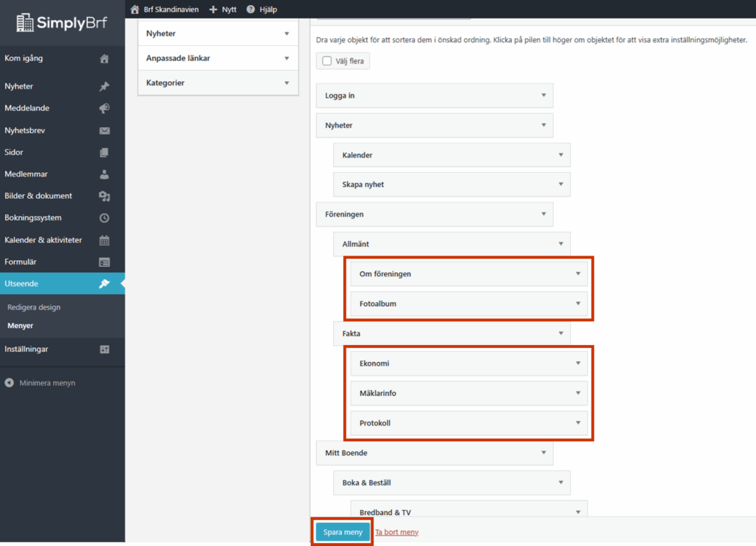Click the clock icon next to Bokningssystem

click(x=104, y=218)
